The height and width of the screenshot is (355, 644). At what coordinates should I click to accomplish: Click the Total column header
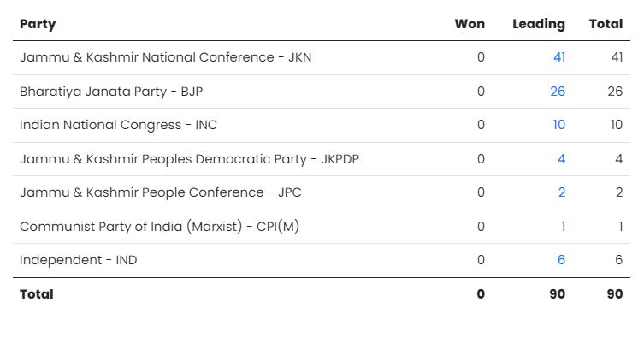[606, 24]
